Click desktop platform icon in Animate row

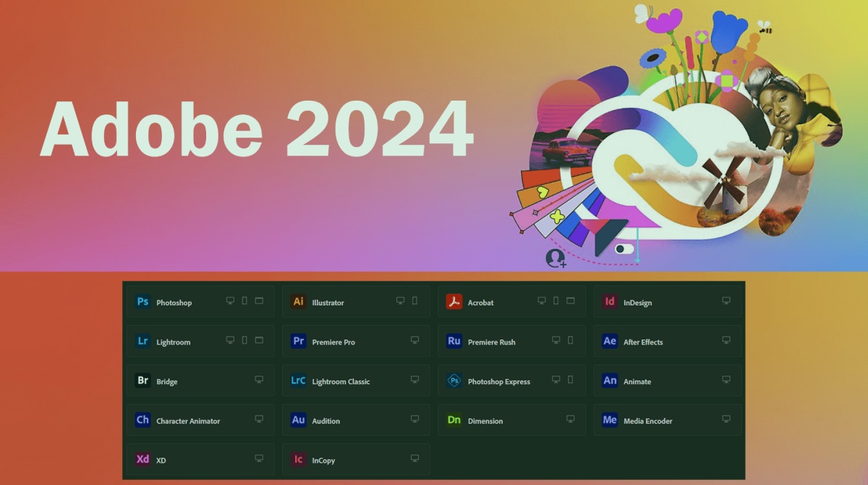click(726, 379)
